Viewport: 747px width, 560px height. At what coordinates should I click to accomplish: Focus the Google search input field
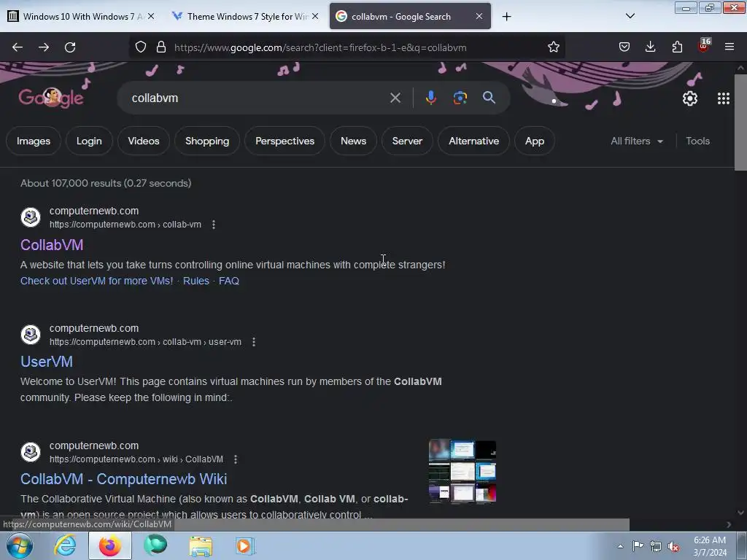tap(258, 98)
